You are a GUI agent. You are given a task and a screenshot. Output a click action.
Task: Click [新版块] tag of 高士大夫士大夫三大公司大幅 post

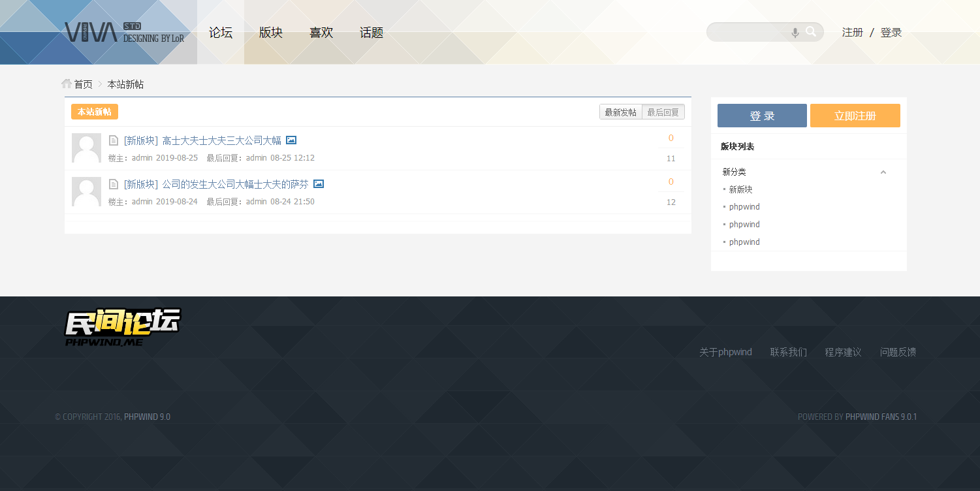tap(141, 140)
